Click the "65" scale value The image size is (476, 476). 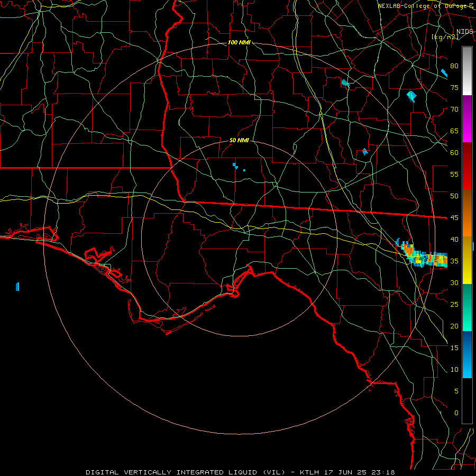pyautogui.click(x=454, y=131)
